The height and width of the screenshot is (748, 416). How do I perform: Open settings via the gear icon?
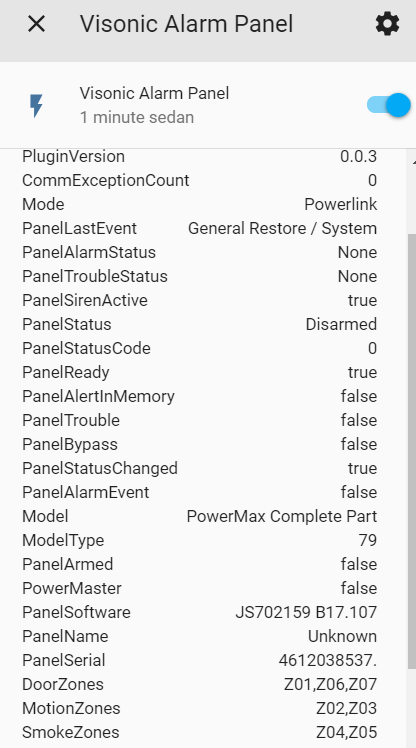387,24
